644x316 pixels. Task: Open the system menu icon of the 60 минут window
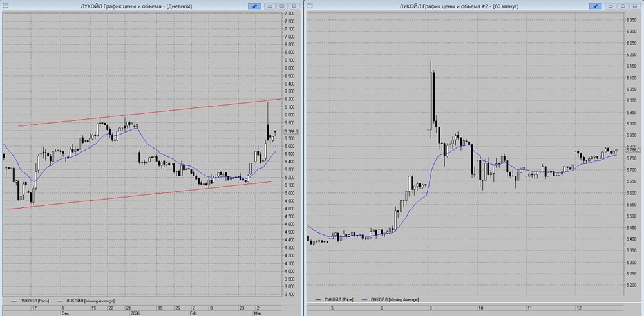click(x=310, y=6)
